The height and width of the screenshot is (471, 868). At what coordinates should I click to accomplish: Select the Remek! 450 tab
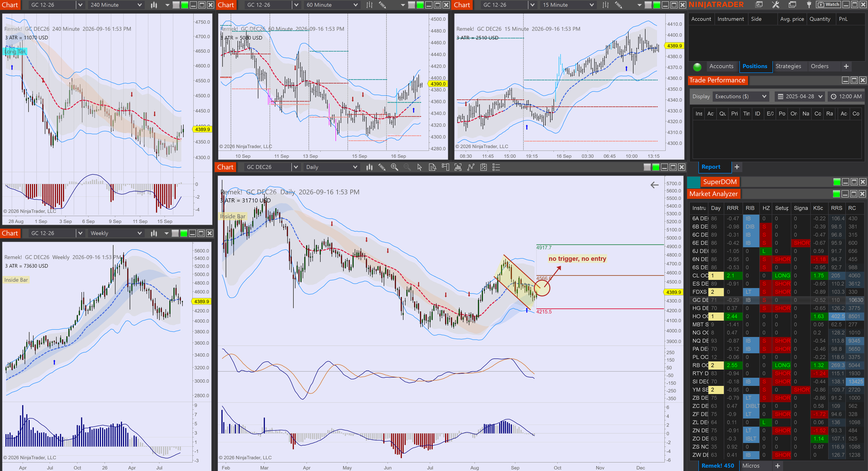(718, 466)
